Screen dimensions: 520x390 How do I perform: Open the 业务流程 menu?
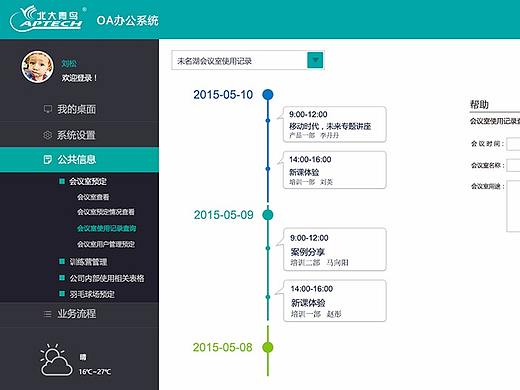pyautogui.click(x=79, y=314)
